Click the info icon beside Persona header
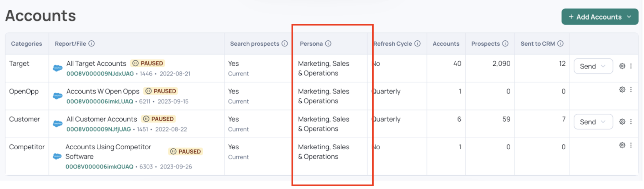644x189 pixels. click(x=328, y=44)
